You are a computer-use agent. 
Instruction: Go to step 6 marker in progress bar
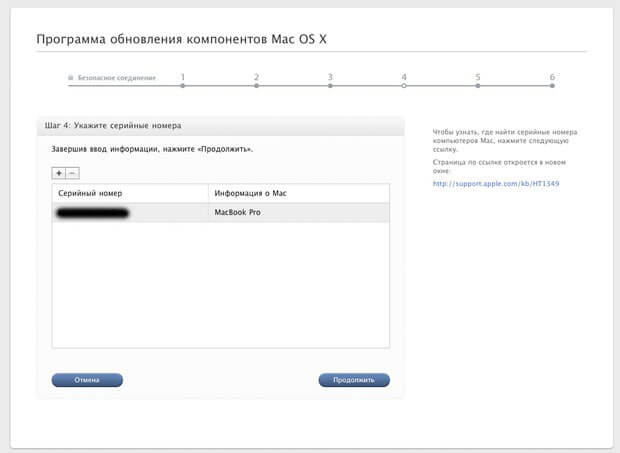tap(552, 85)
